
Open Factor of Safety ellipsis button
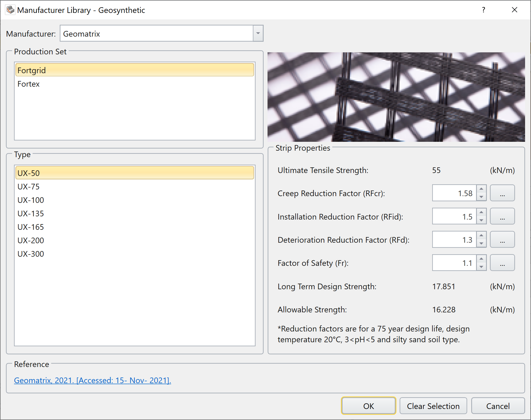coord(502,263)
